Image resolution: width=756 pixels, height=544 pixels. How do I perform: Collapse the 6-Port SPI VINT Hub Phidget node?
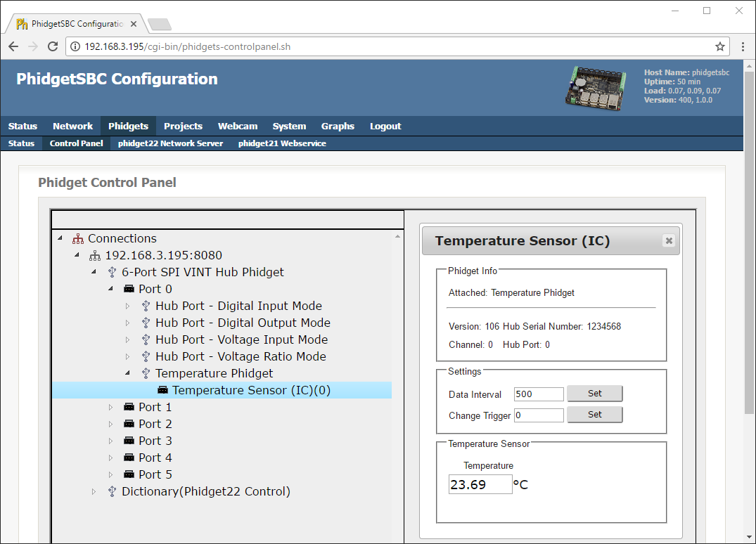pos(94,272)
